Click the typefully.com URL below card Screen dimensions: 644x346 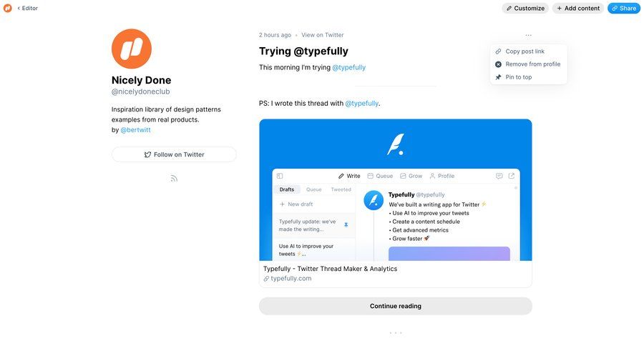click(x=291, y=279)
